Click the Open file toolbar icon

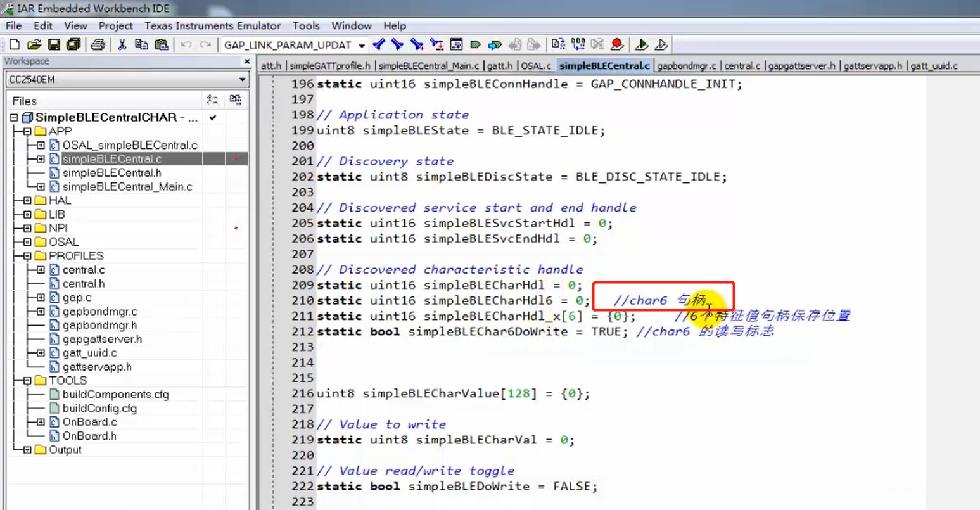point(34,44)
